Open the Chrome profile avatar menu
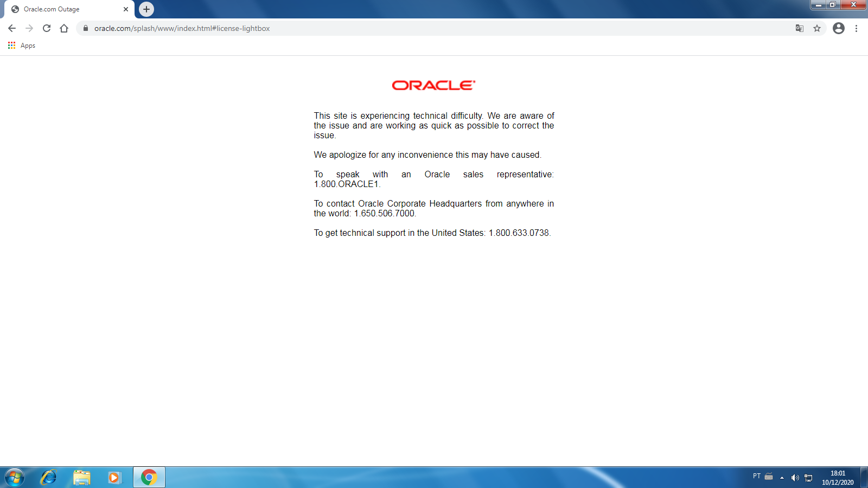 (x=839, y=28)
